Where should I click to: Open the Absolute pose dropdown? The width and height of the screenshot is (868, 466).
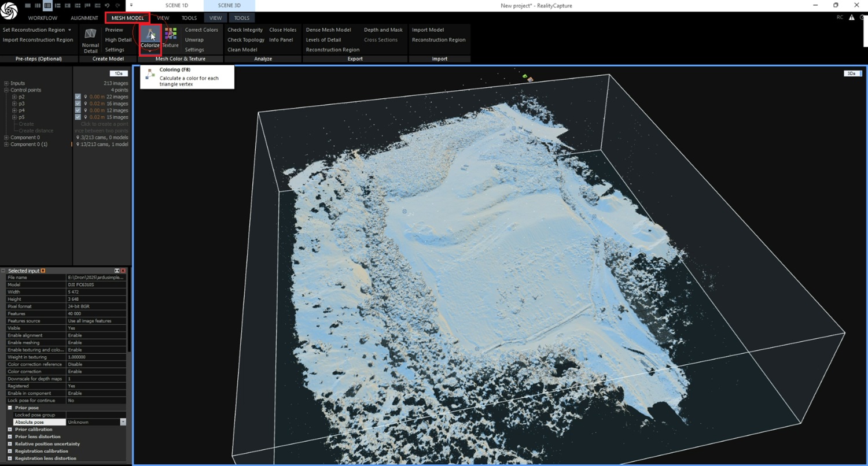point(123,422)
